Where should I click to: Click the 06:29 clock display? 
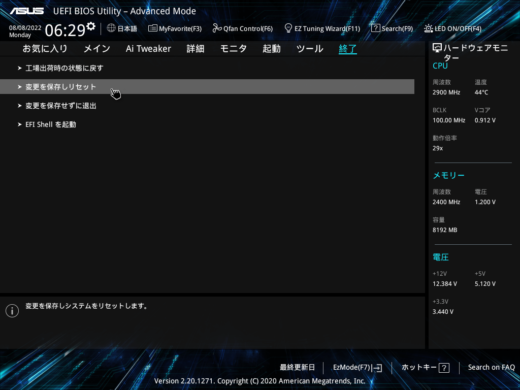[x=65, y=30]
